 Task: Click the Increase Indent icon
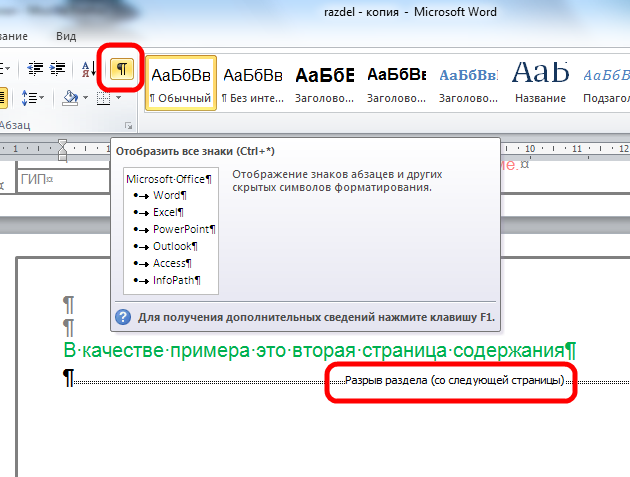tap(60, 68)
